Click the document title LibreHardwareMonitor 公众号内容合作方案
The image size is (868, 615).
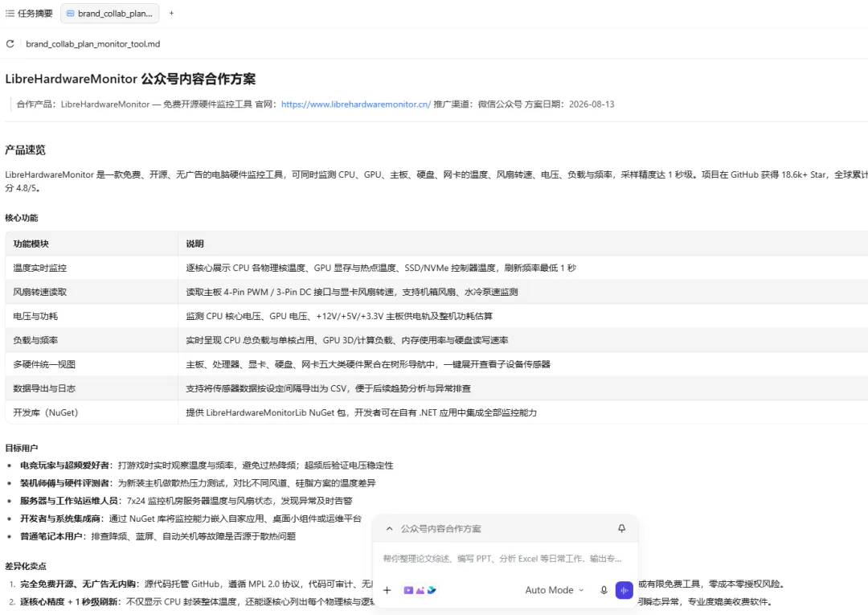[x=130, y=79]
